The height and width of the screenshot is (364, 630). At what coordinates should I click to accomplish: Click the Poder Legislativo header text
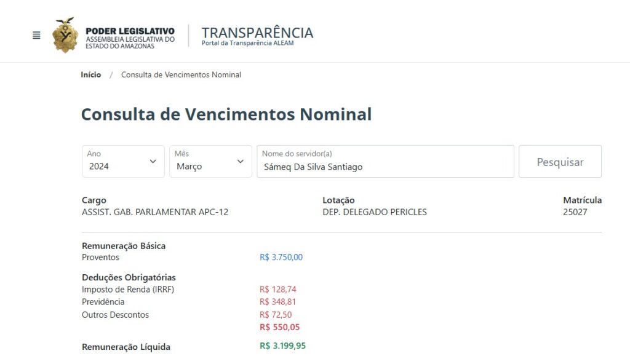(x=130, y=31)
